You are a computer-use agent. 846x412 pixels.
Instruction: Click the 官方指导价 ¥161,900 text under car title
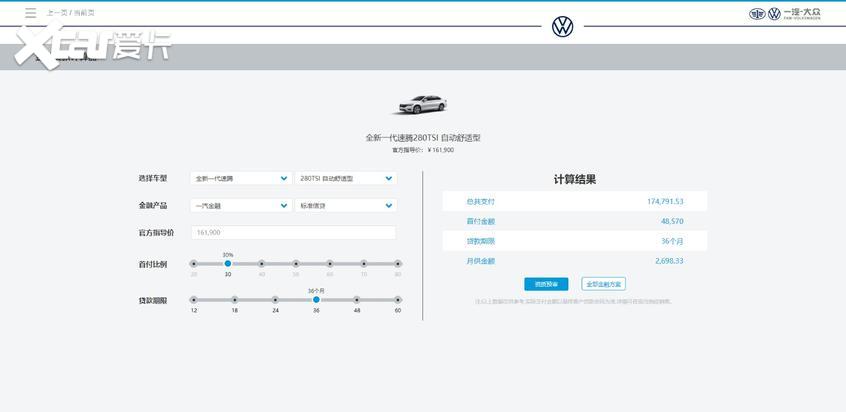click(423, 150)
